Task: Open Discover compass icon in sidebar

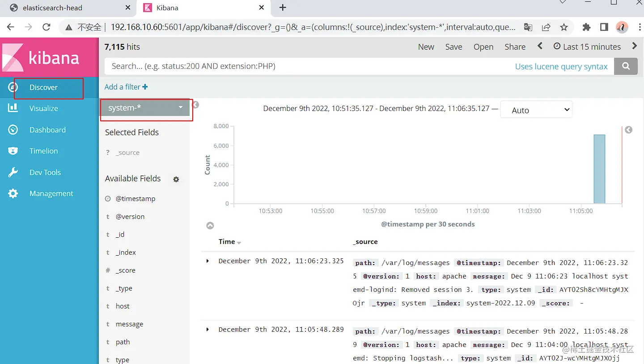Action: pyautogui.click(x=13, y=87)
